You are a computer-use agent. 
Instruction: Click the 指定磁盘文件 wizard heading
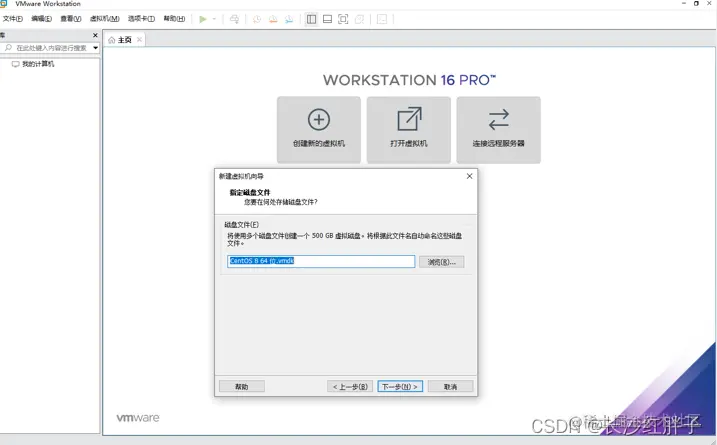[x=250, y=193]
